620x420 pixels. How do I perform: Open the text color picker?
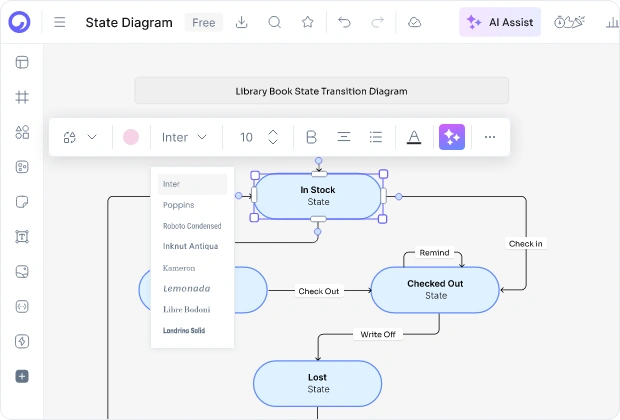pos(414,137)
